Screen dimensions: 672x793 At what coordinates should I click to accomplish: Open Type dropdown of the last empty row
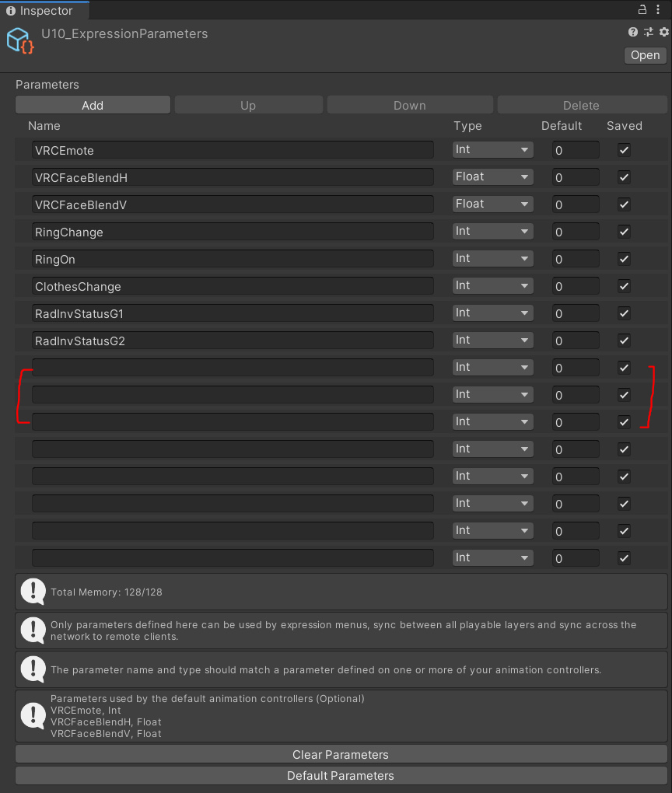pyautogui.click(x=493, y=558)
